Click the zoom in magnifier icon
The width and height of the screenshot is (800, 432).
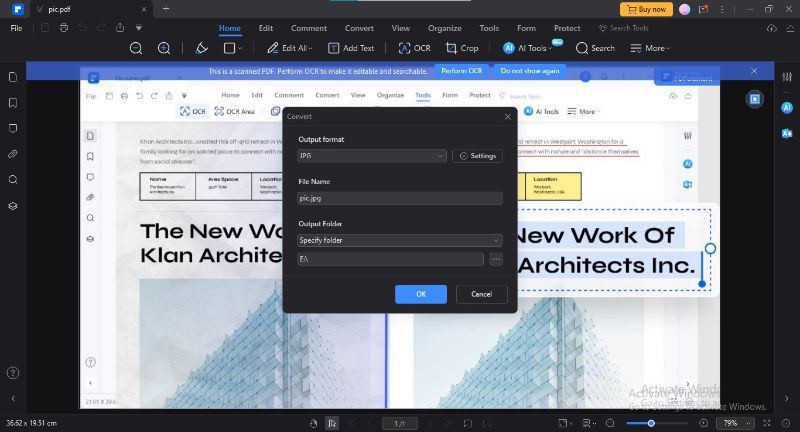coord(164,48)
